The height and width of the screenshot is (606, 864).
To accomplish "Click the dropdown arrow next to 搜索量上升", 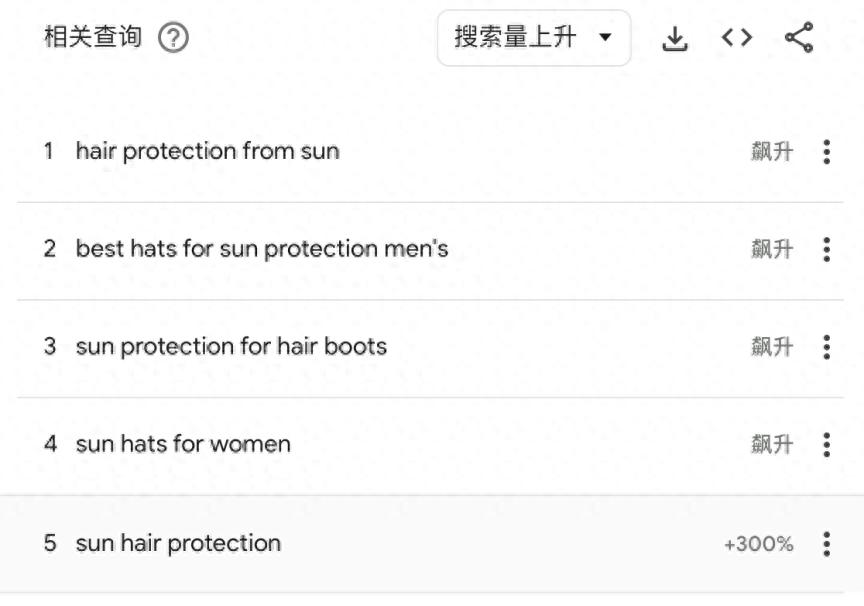I will 605,39.
